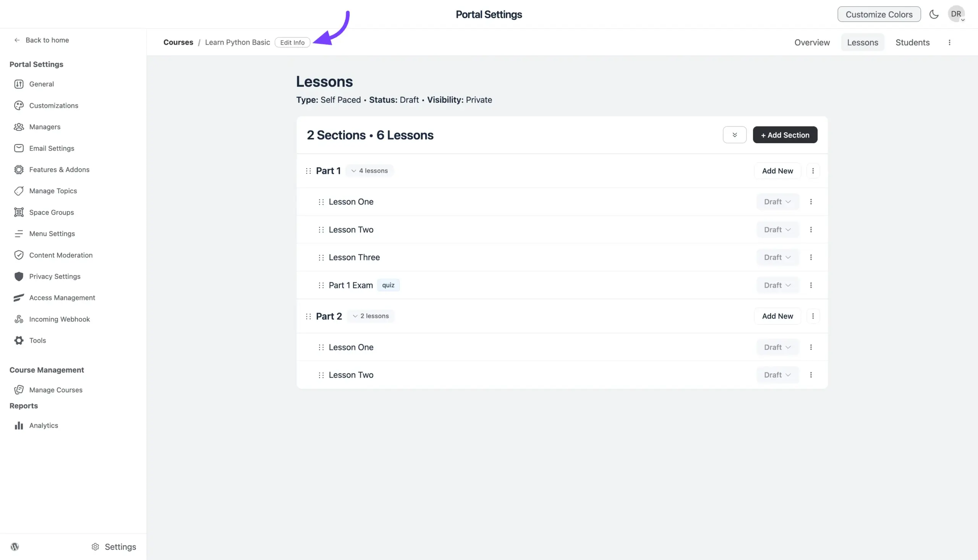Click the drag handle of Lesson Three
This screenshot has width=978, height=560.
click(x=321, y=257)
